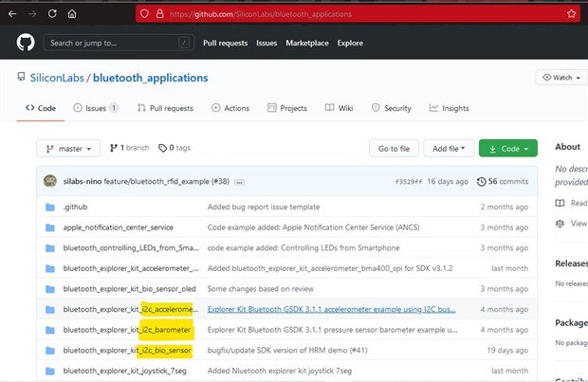Expand the green Code dropdown
Screen dimensions: 588x382
[x=507, y=149]
